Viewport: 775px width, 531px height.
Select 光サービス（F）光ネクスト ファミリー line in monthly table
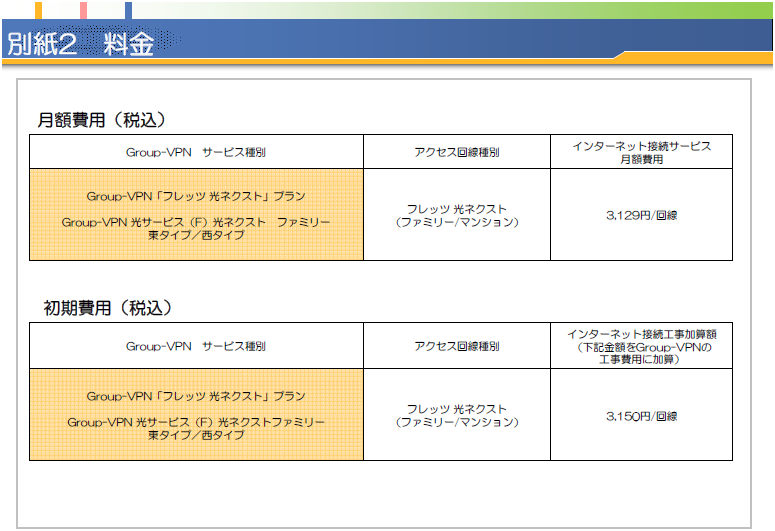point(196,222)
